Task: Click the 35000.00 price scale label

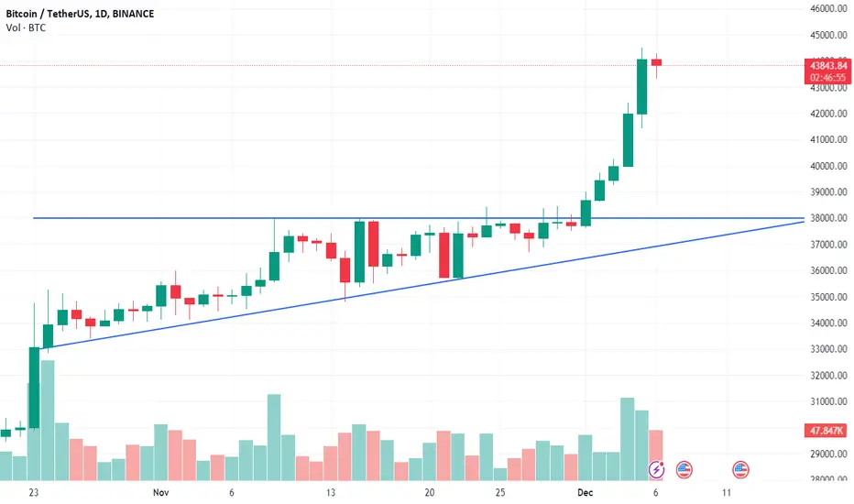Action: point(828,297)
